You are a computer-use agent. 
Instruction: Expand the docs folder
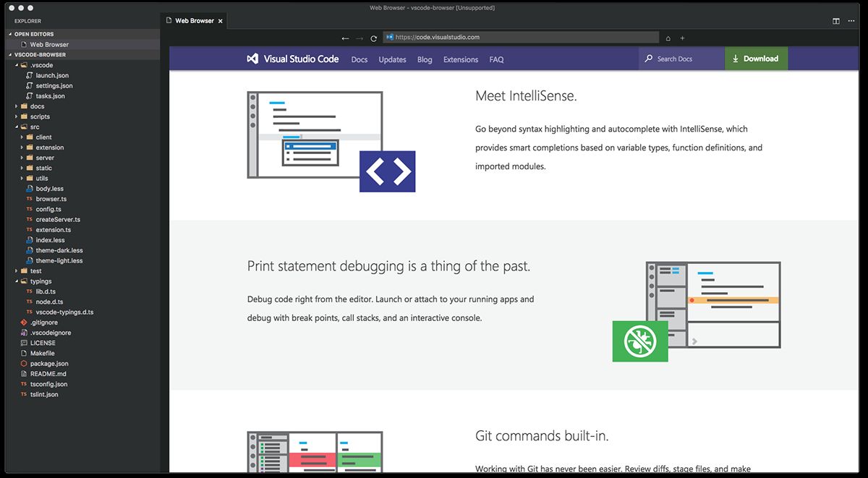click(17, 106)
